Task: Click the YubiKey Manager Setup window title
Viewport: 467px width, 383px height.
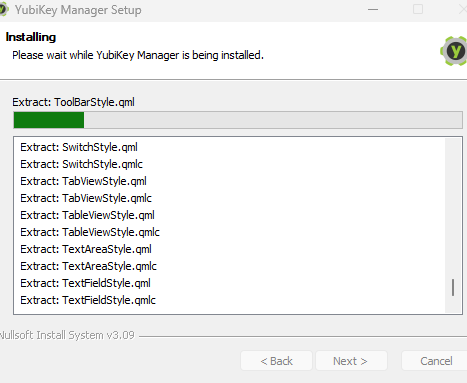Action: pyautogui.click(x=78, y=10)
